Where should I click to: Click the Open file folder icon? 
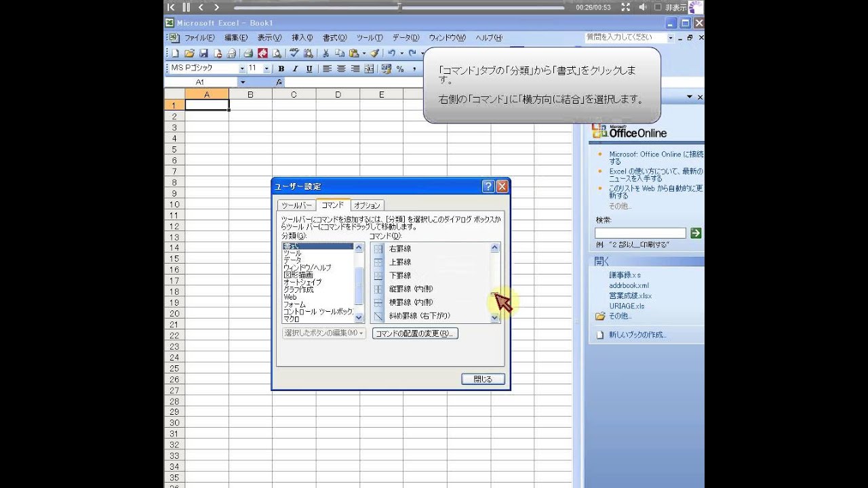[189, 53]
